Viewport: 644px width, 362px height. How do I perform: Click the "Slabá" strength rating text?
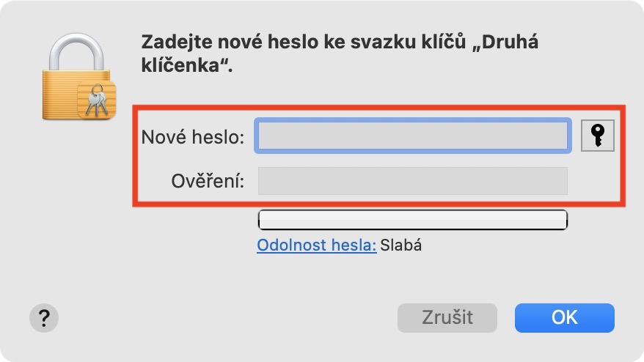click(401, 245)
